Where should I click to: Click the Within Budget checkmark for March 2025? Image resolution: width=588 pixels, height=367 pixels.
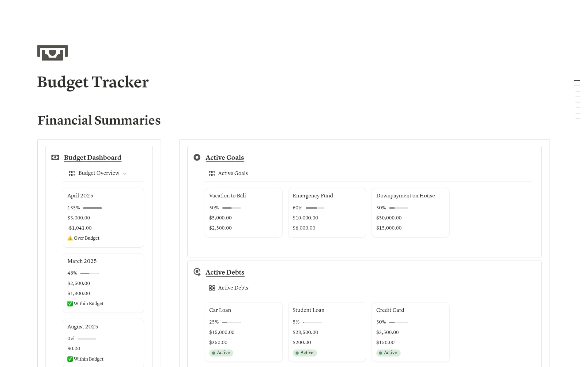[70, 303]
